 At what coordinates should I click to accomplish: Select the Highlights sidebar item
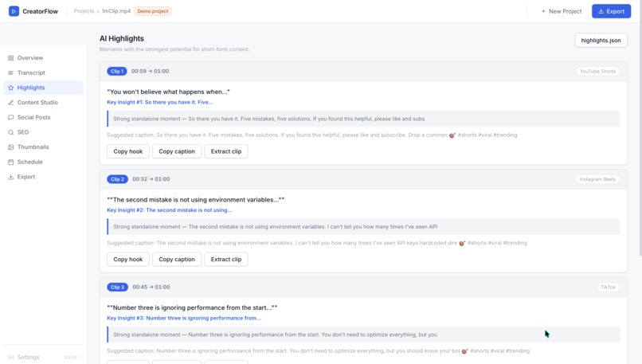tap(43, 88)
